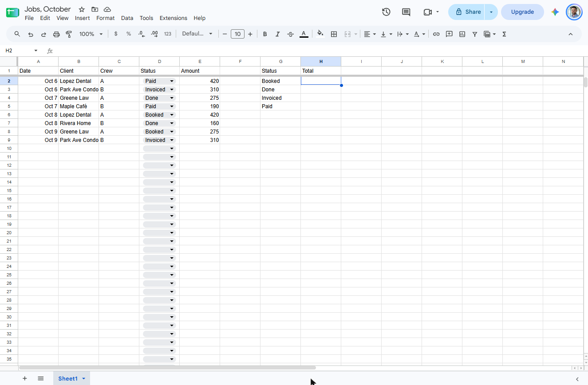Click the Upgrade button
The height and width of the screenshot is (385, 588).
522,12
